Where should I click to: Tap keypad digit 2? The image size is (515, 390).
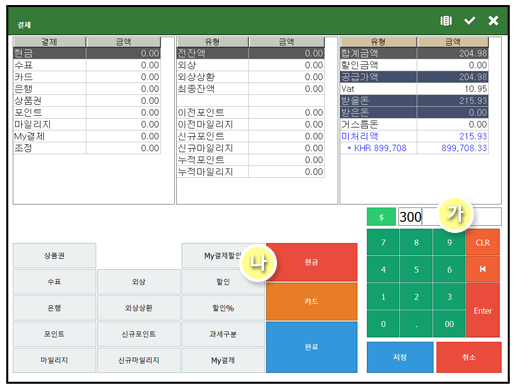416,297
